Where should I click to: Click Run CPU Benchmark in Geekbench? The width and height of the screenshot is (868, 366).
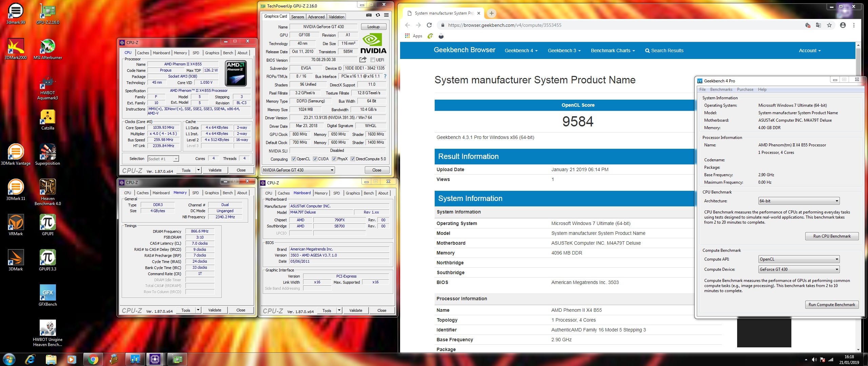(832, 236)
